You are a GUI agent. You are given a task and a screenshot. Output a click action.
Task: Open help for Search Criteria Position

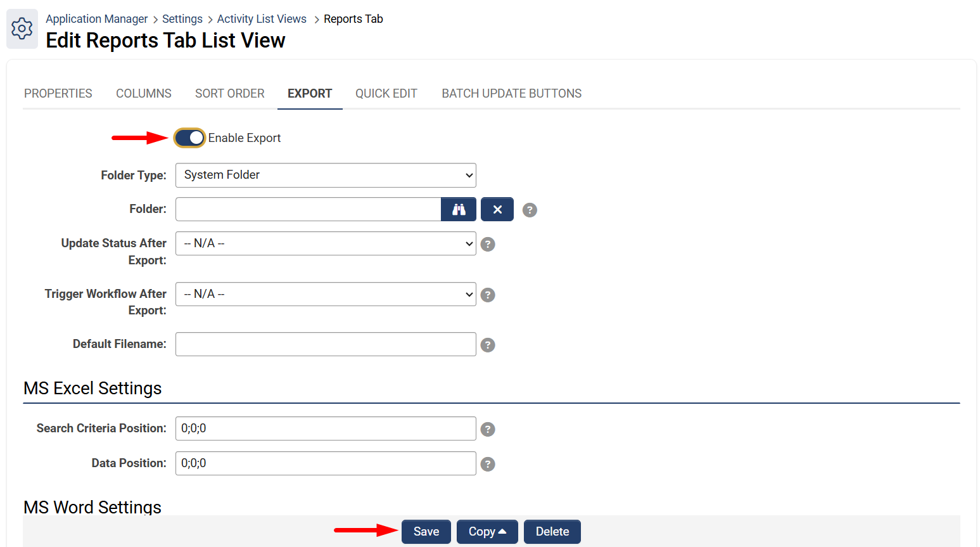(x=488, y=429)
